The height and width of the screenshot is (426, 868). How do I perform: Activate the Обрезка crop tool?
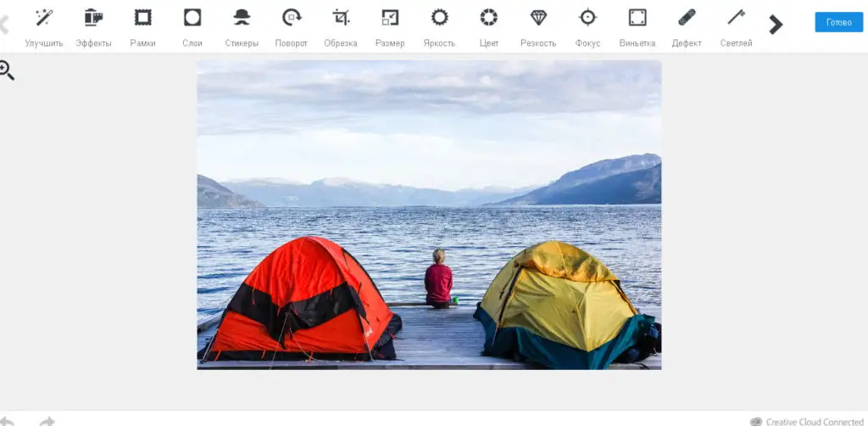pyautogui.click(x=341, y=25)
